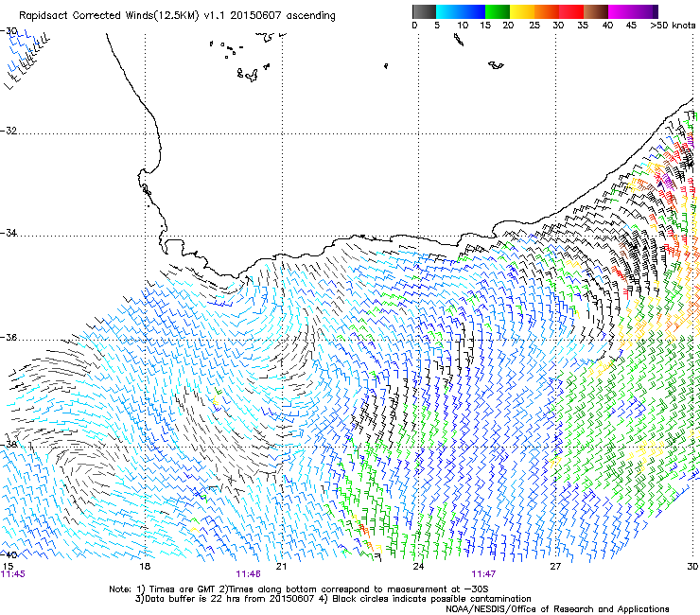
Task: Click the '5' label under the color bar
Action: (x=437, y=26)
